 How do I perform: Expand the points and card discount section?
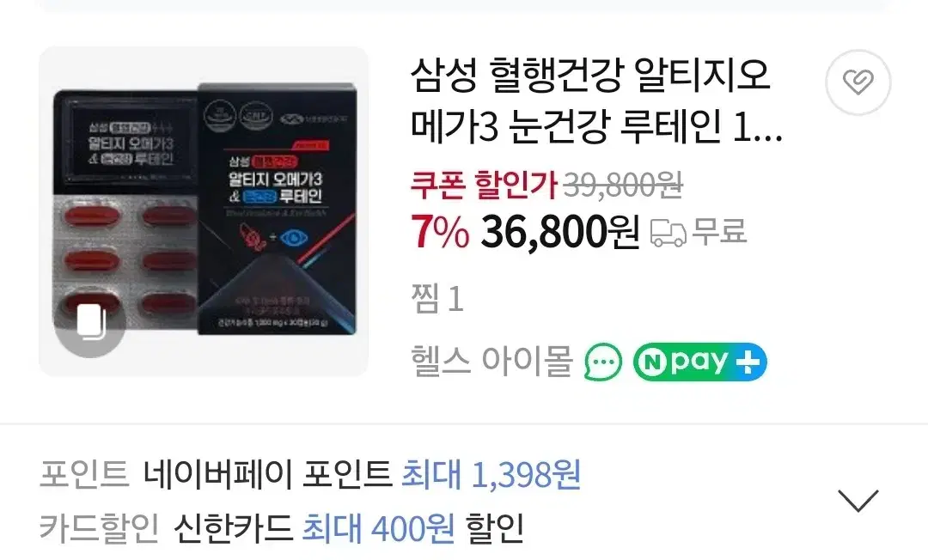858,501
